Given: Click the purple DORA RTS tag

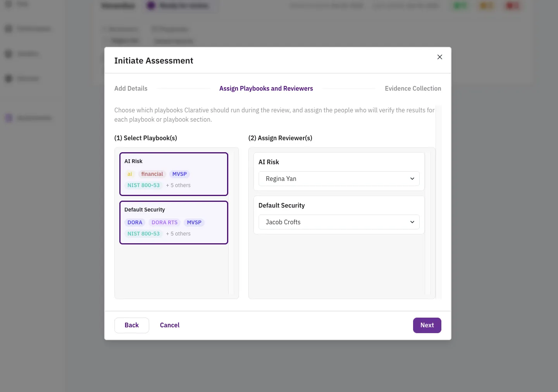Looking at the screenshot, I should pyautogui.click(x=164, y=222).
